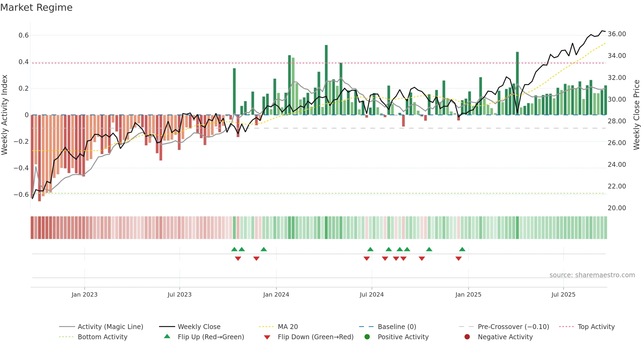The height and width of the screenshot is (362, 644).
Task: Open the sharemaestro.com source link
Action: click(x=592, y=275)
